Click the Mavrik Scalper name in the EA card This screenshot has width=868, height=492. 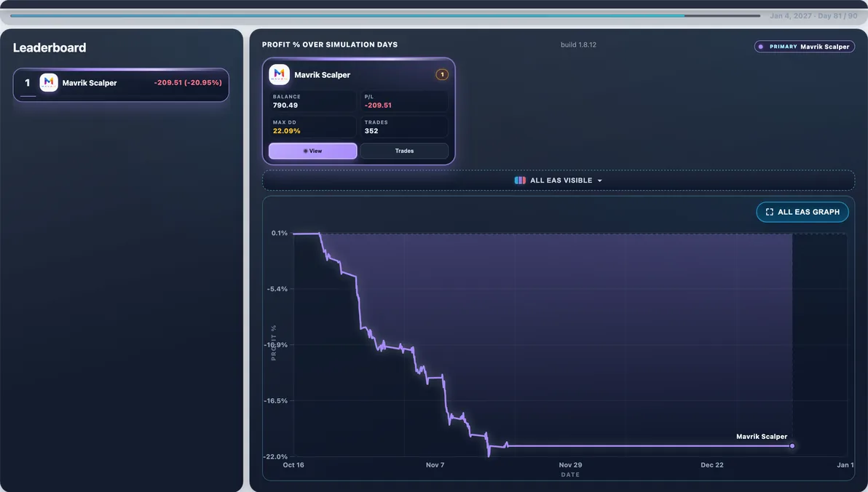click(x=322, y=75)
